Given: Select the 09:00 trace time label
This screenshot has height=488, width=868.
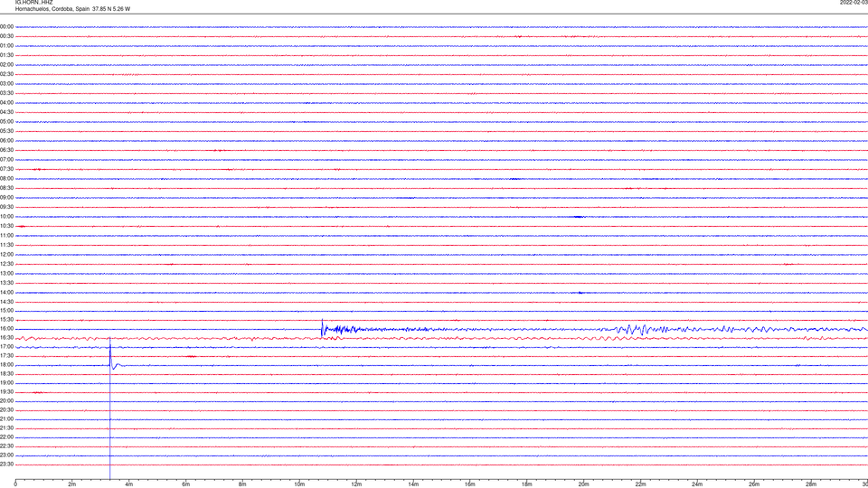Looking at the screenshot, I should [6, 198].
